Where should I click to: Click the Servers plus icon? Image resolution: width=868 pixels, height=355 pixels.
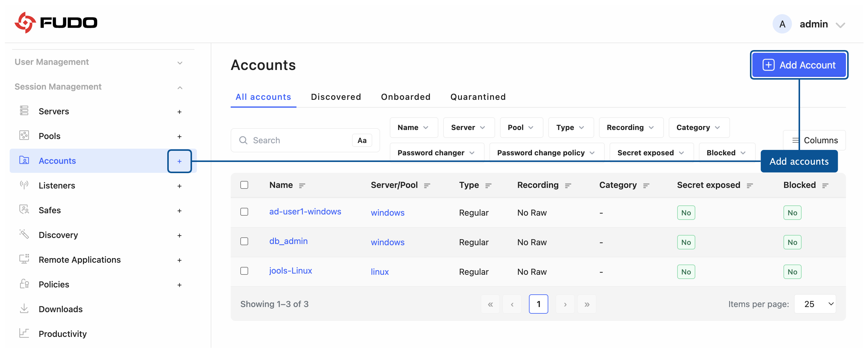click(179, 112)
